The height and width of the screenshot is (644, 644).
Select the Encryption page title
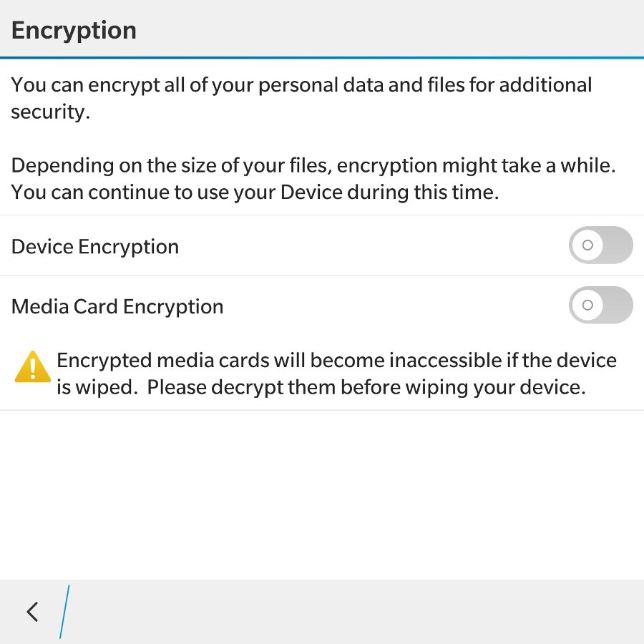tap(74, 30)
